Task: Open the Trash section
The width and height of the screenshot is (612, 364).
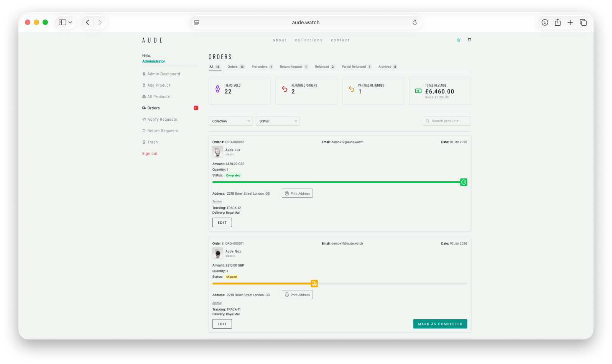Action: point(150,142)
